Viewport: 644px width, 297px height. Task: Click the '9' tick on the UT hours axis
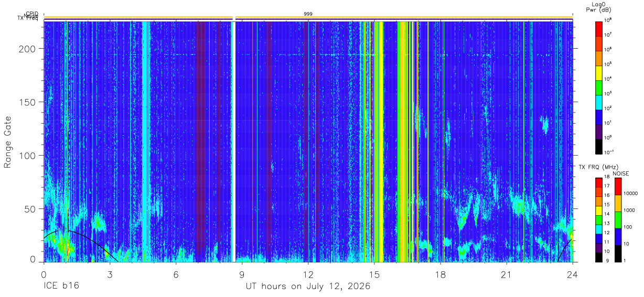pos(242,274)
